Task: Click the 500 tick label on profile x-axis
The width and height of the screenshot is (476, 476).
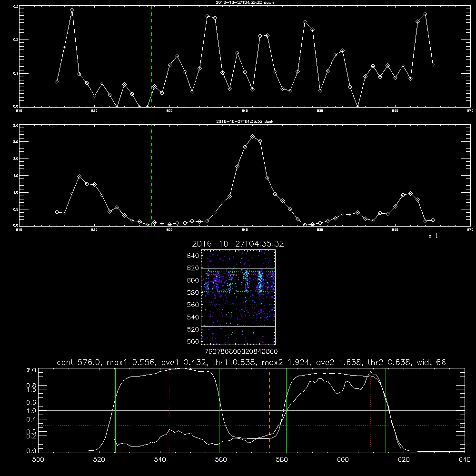Action: coord(38,460)
